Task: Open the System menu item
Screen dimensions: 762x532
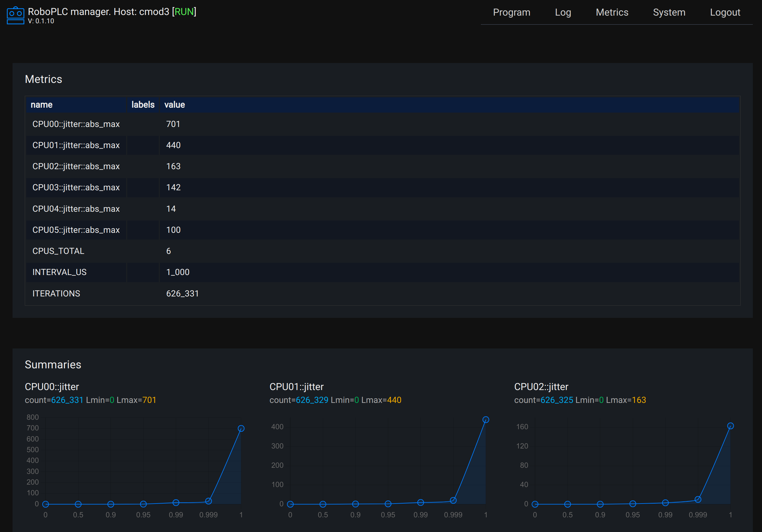Action: coord(669,12)
